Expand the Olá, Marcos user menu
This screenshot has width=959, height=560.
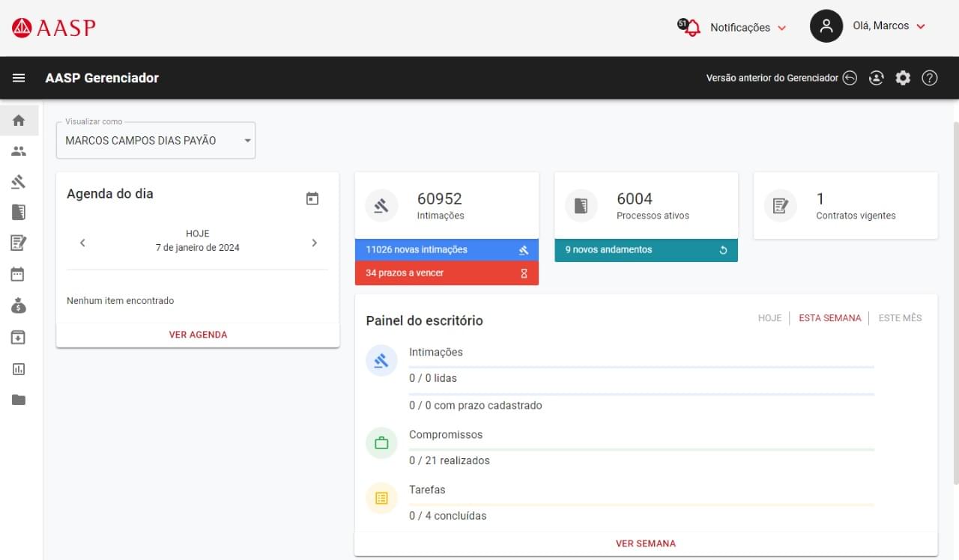point(889,26)
